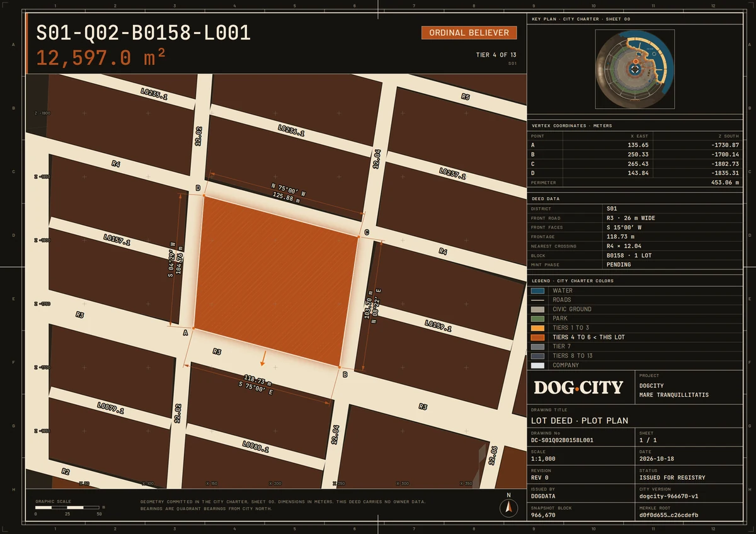Click vertex label D on the map

click(198, 188)
